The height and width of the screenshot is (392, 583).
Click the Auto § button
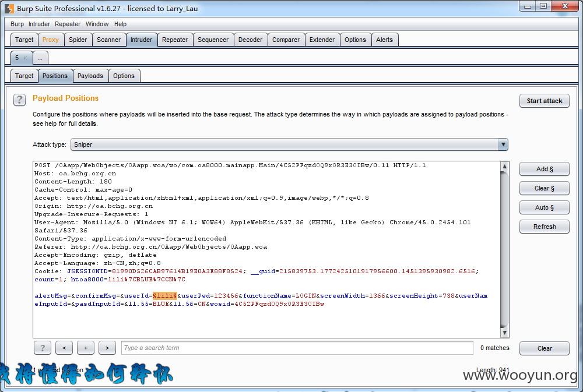(545, 207)
